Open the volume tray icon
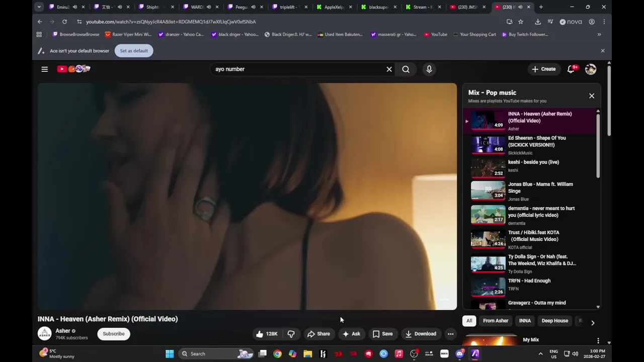644x362 pixels. (575, 353)
